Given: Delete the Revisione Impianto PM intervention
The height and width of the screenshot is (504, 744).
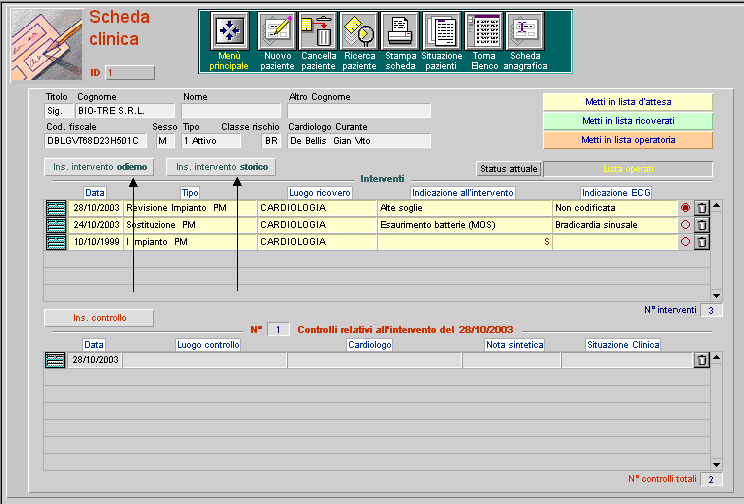Looking at the screenshot, I should pos(702,208).
